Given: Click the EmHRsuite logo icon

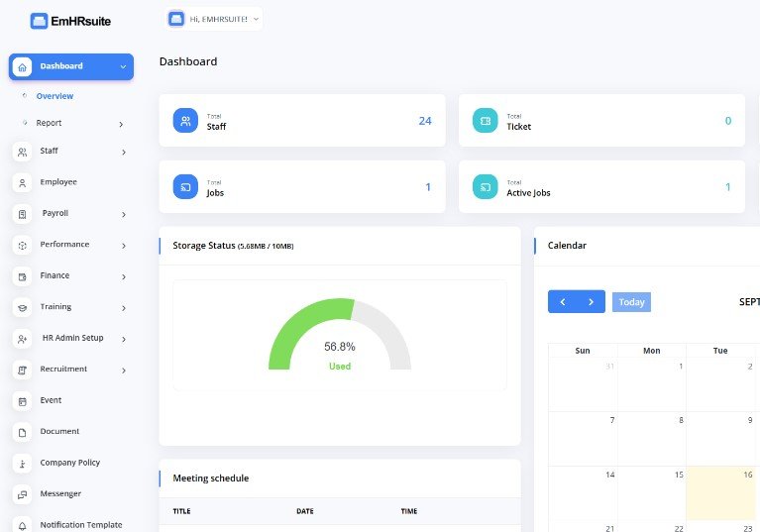Looking at the screenshot, I should click(39, 21).
